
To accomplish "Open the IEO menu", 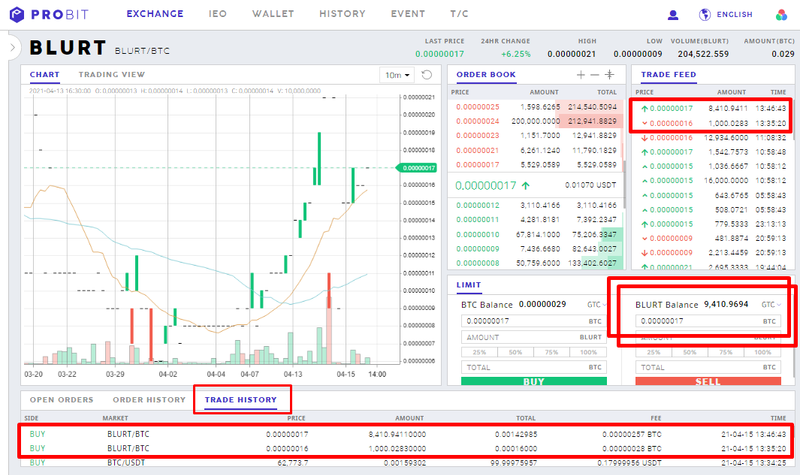I will point(217,14).
